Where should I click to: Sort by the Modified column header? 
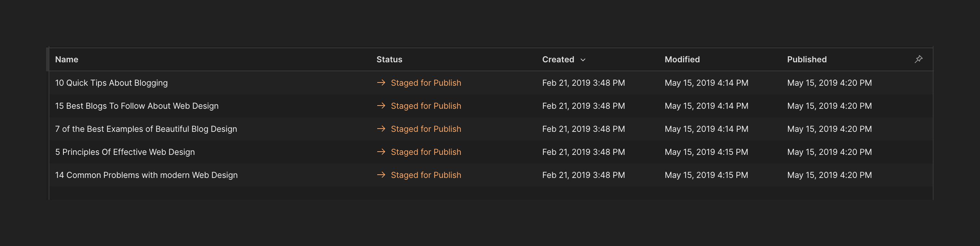[682, 59]
